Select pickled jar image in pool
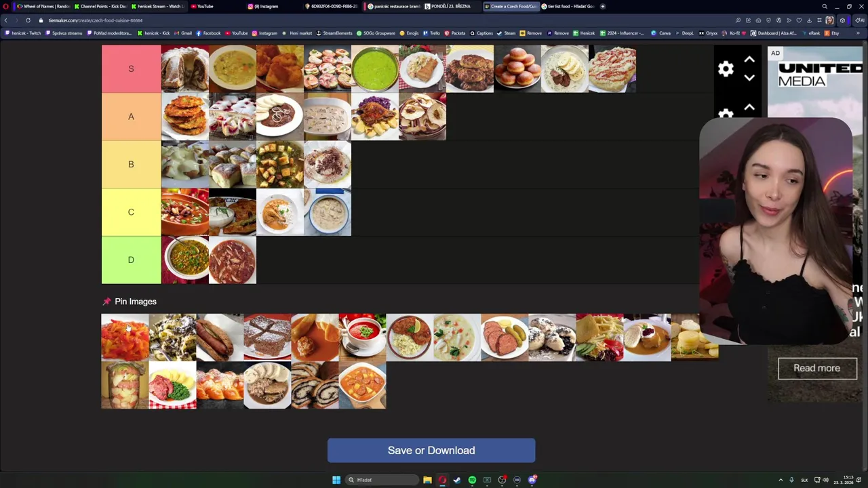Viewport: 868px width, 488px height. tap(125, 385)
